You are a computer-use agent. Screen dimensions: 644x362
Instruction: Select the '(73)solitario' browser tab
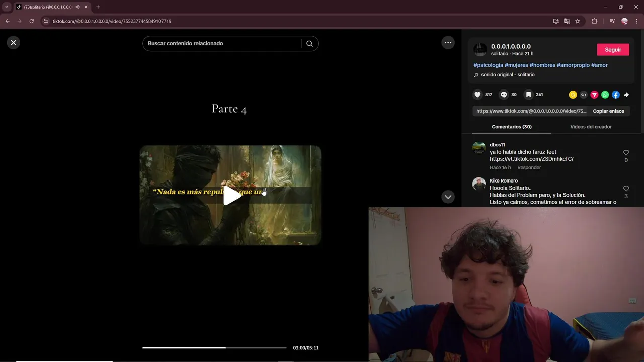48,7
